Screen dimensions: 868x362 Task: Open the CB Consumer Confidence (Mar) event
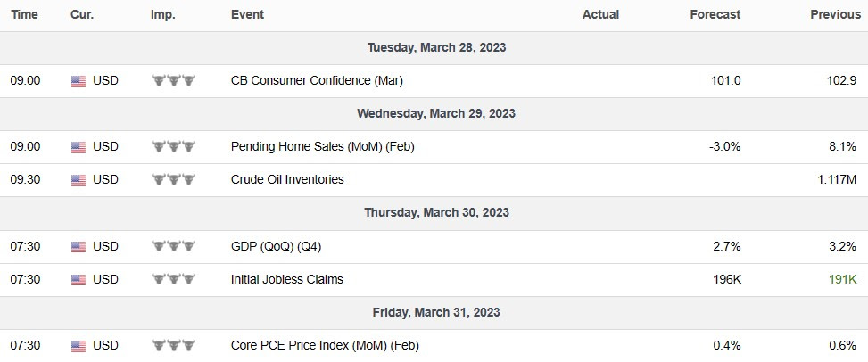pos(317,81)
